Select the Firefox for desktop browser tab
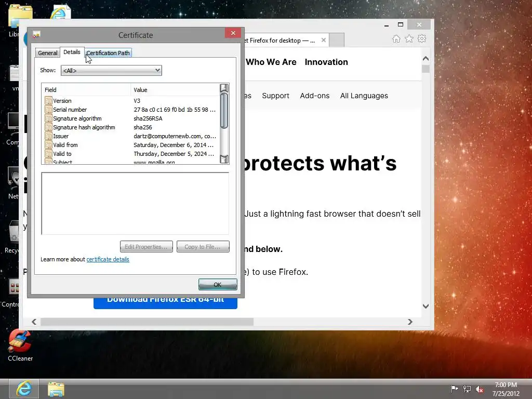Viewport: 532px width, 399px height. click(x=280, y=41)
